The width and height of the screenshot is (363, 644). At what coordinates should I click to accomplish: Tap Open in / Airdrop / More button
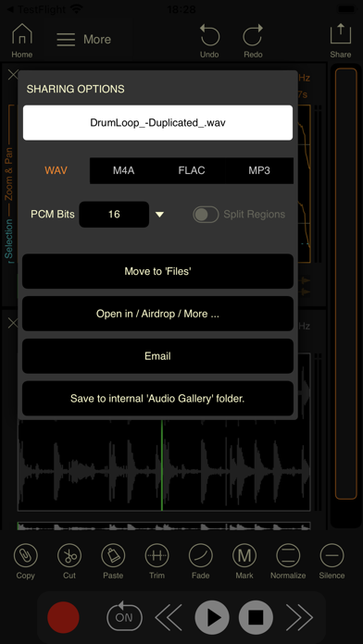[157, 314]
